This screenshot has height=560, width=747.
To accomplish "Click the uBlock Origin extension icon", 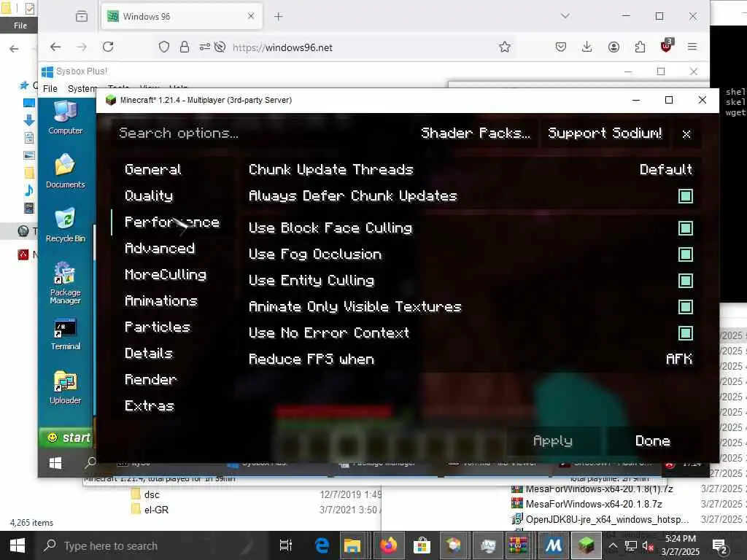I will (x=666, y=46).
